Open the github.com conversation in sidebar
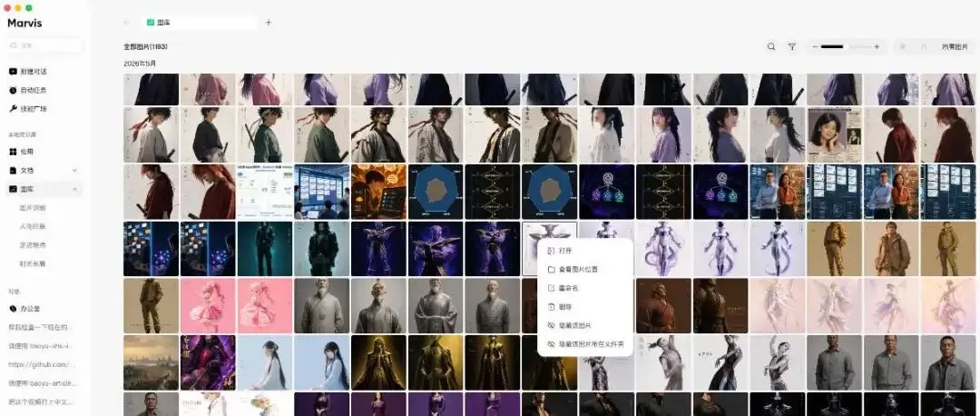This screenshot has width=980, height=416. click(42, 365)
